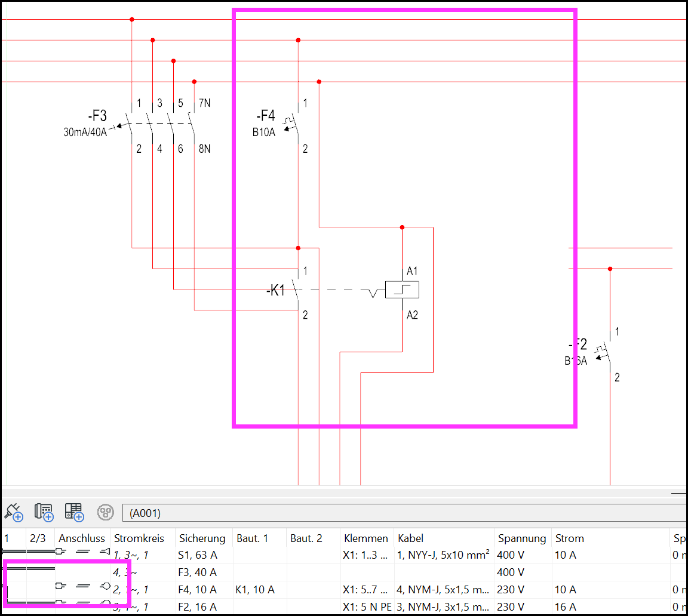Click the add table device icon
The image size is (688, 616).
coord(74,512)
